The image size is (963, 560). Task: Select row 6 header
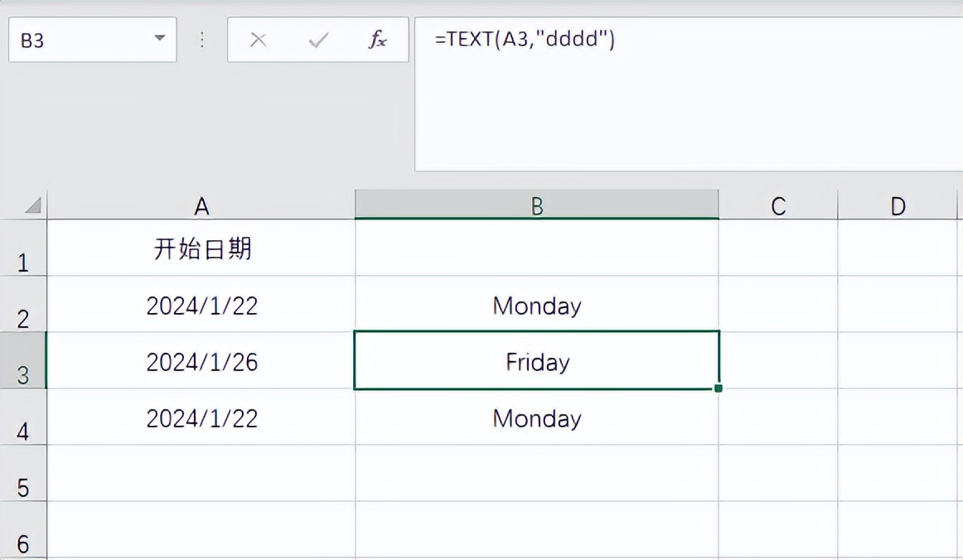23,530
